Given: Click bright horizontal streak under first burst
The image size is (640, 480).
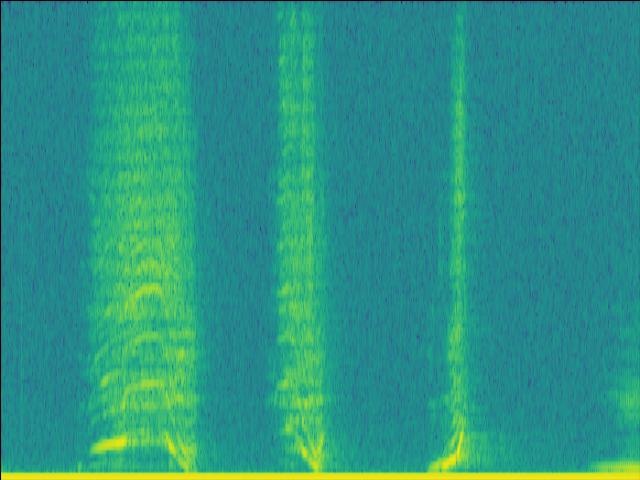Looking at the screenshot, I should (112, 444).
